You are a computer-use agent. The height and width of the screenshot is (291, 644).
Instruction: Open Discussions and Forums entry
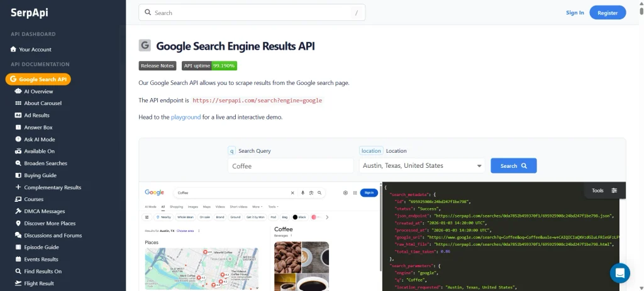coord(53,235)
